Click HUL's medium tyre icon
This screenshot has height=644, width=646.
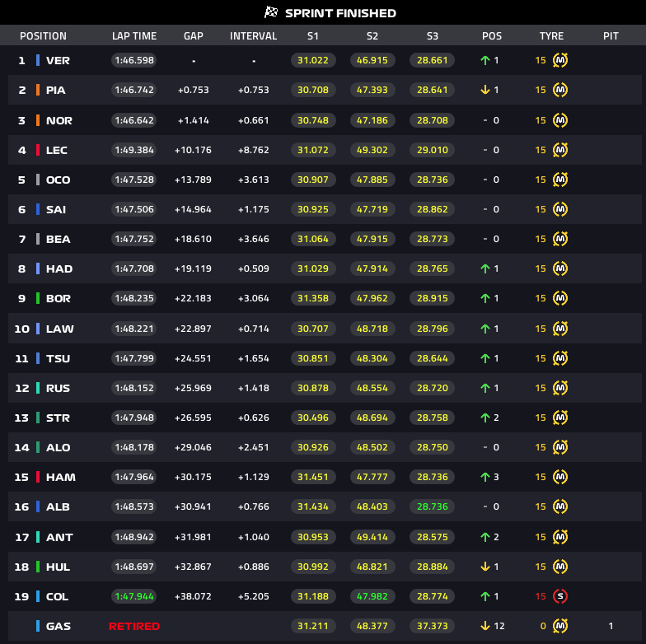point(560,567)
